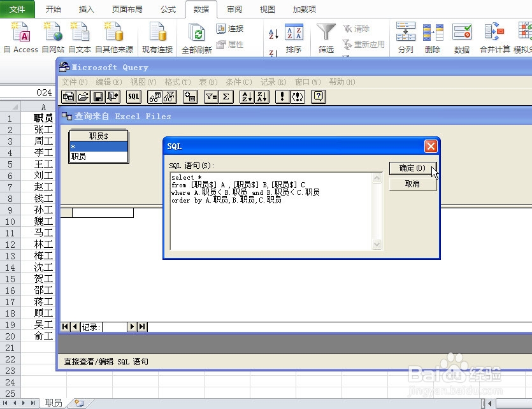
Task: Click the 职员 sheet tab
Action: point(54,403)
